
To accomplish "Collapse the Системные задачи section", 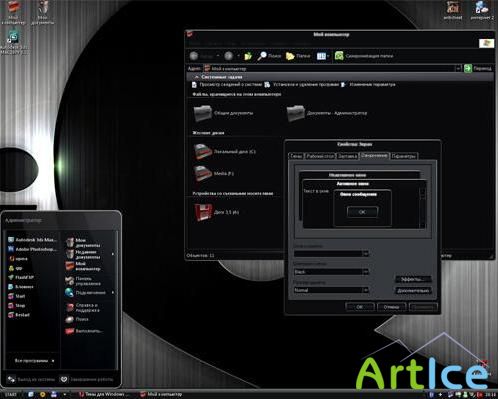I will 197,77.
